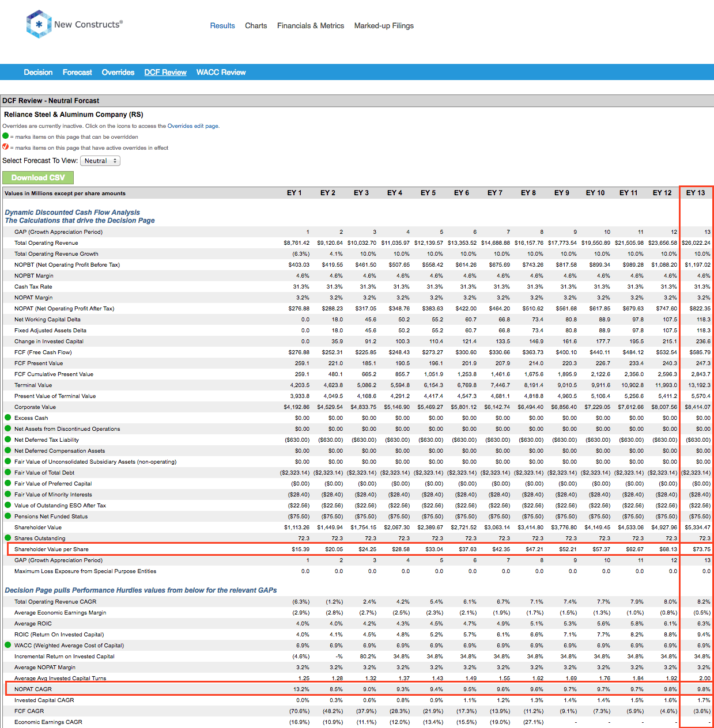The height and width of the screenshot is (728, 714).
Task: Click the $15.39 value in EY 1
Action: click(x=300, y=549)
